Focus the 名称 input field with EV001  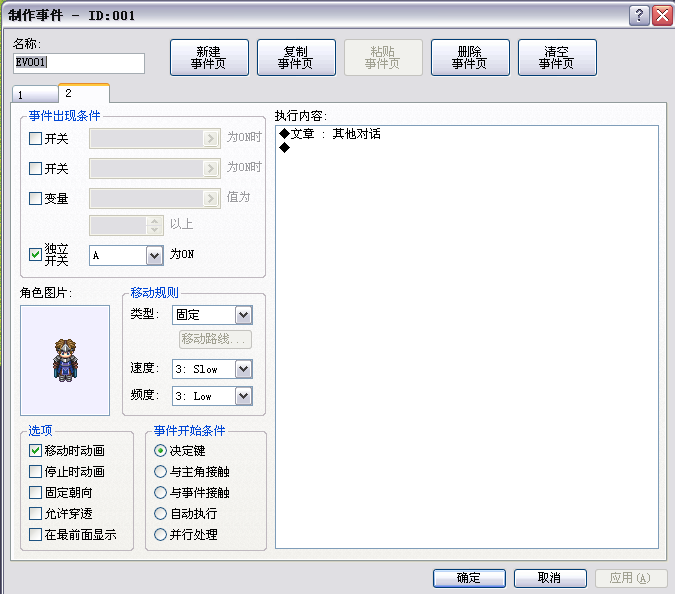[x=79, y=63]
